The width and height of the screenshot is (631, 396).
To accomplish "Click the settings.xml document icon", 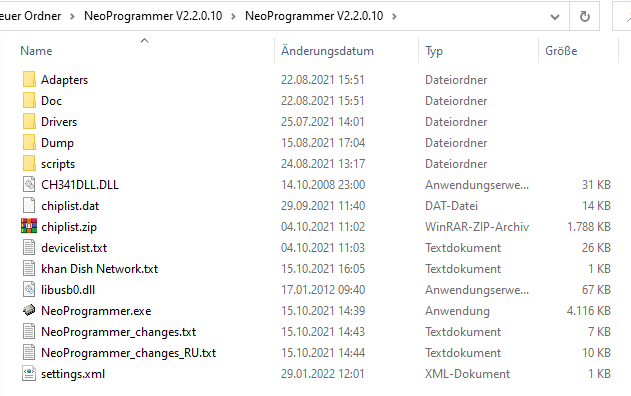I will pyautogui.click(x=29, y=374).
